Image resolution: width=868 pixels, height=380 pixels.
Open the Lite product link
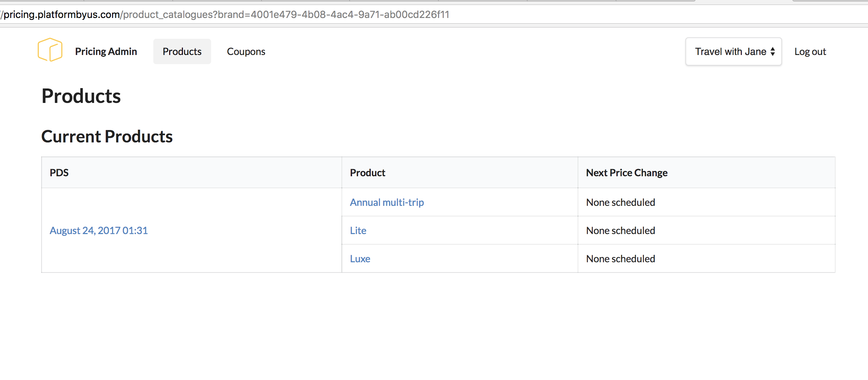(358, 231)
